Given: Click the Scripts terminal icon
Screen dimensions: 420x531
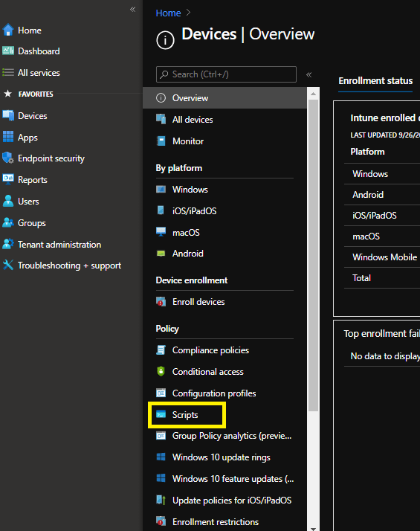Looking at the screenshot, I should (x=161, y=414).
